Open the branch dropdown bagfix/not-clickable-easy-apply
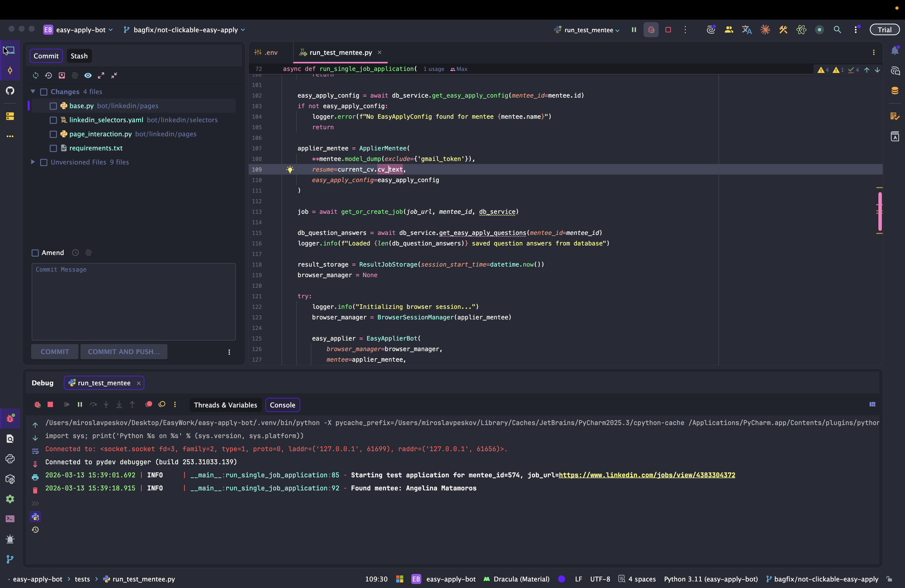Viewport: 905px width, 588px height. tap(185, 30)
